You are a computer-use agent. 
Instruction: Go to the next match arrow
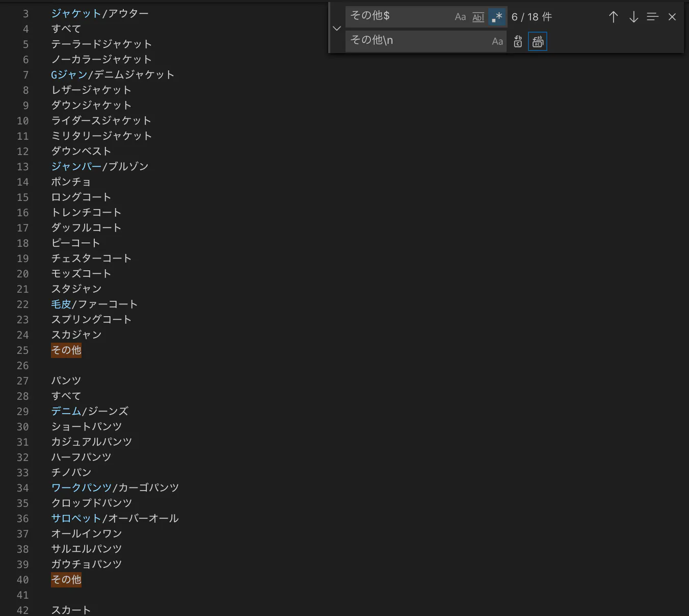coord(633,17)
